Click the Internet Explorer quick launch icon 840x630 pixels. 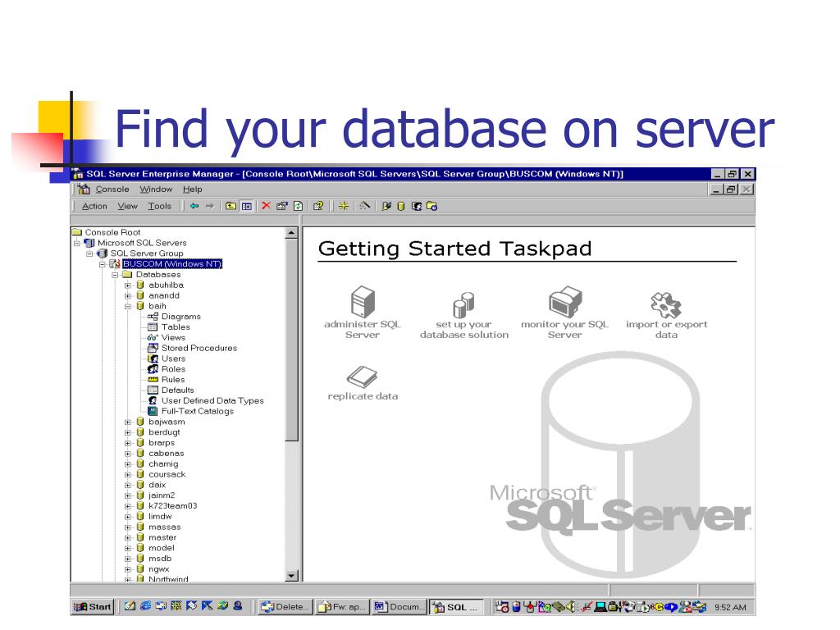point(145,606)
